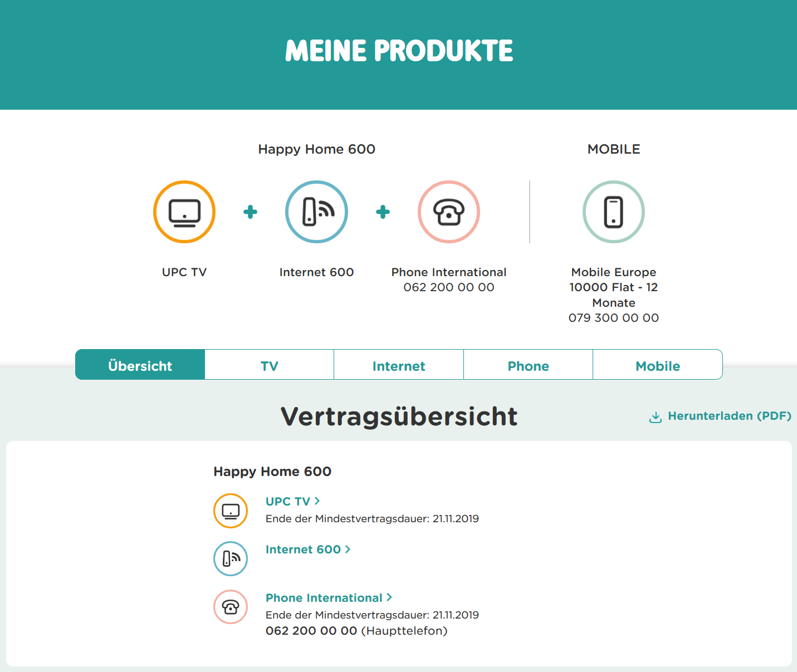797x672 pixels.
Task: Open the Phone International link in Vertragsübersicht
Action: [x=324, y=598]
